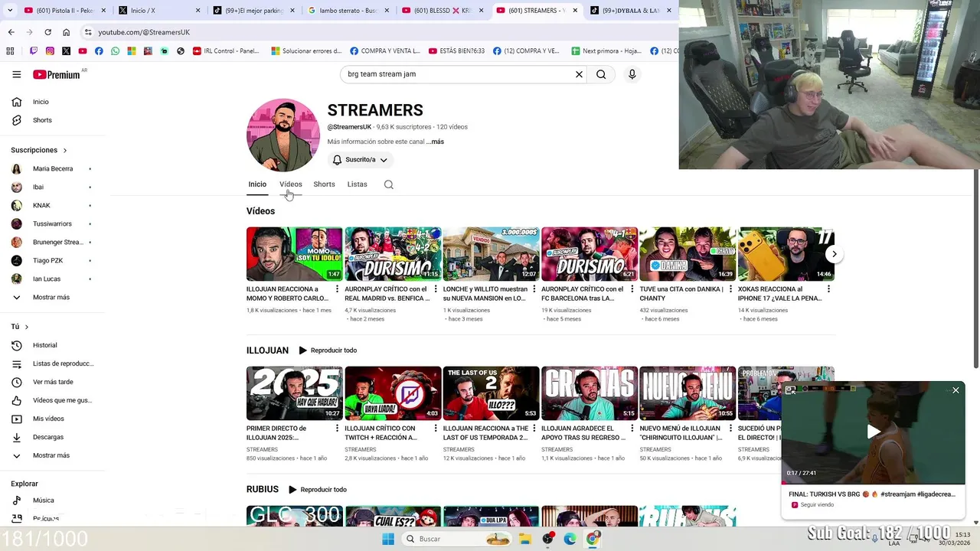Click the address bar URL

pyautogui.click(x=144, y=32)
